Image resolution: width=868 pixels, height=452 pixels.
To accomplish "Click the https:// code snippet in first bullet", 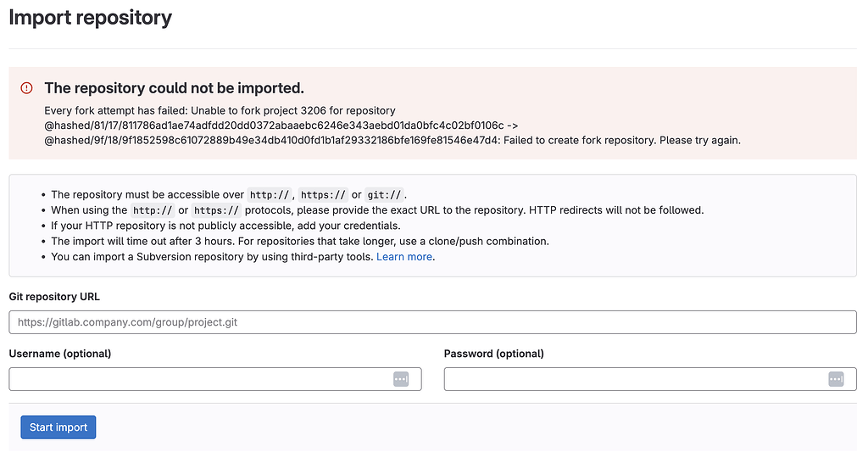I will click(323, 195).
